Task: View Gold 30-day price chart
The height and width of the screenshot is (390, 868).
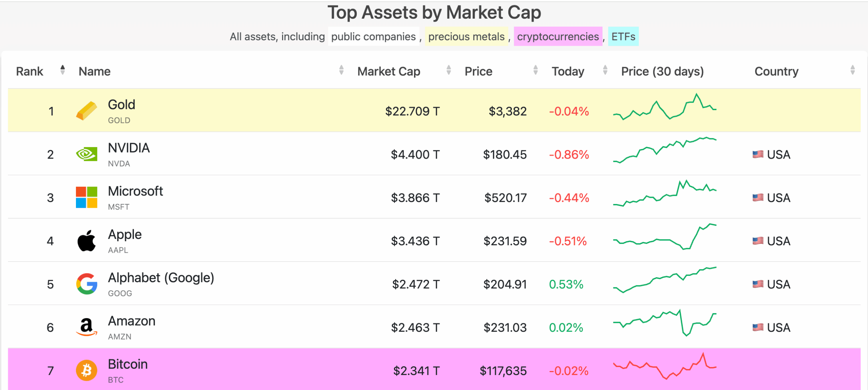Action: coord(665,107)
